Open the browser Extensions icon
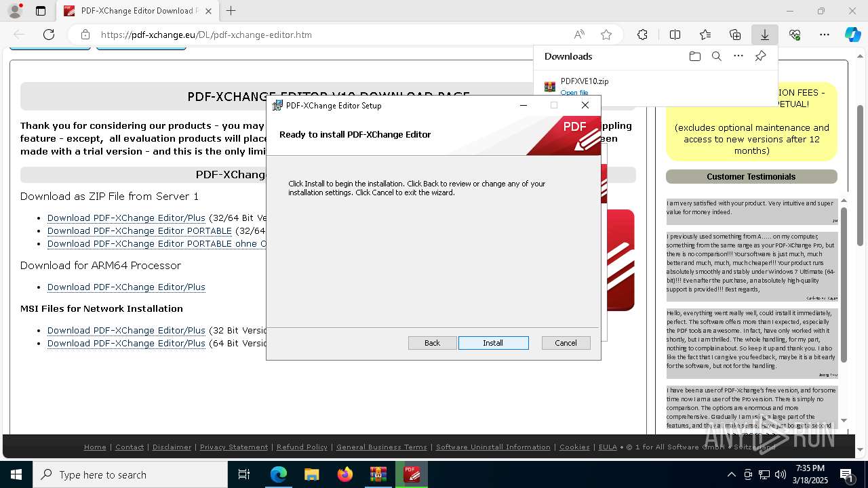 (642, 35)
